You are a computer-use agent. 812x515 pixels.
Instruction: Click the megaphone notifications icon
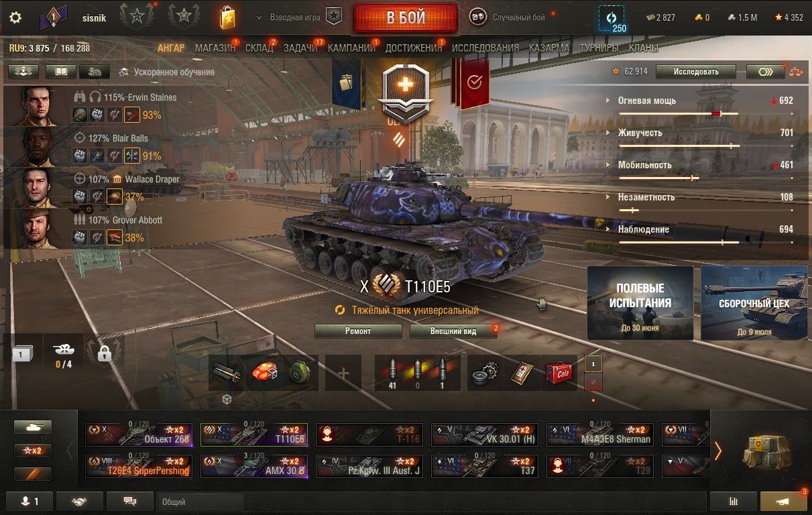783,501
